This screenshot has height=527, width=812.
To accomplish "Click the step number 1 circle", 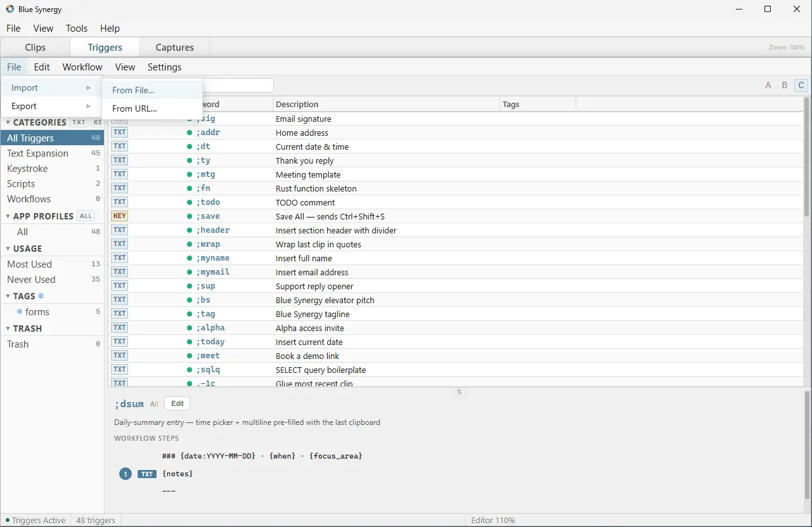I will (126, 474).
